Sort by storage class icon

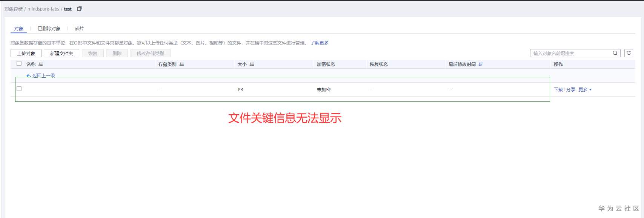coord(181,64)
